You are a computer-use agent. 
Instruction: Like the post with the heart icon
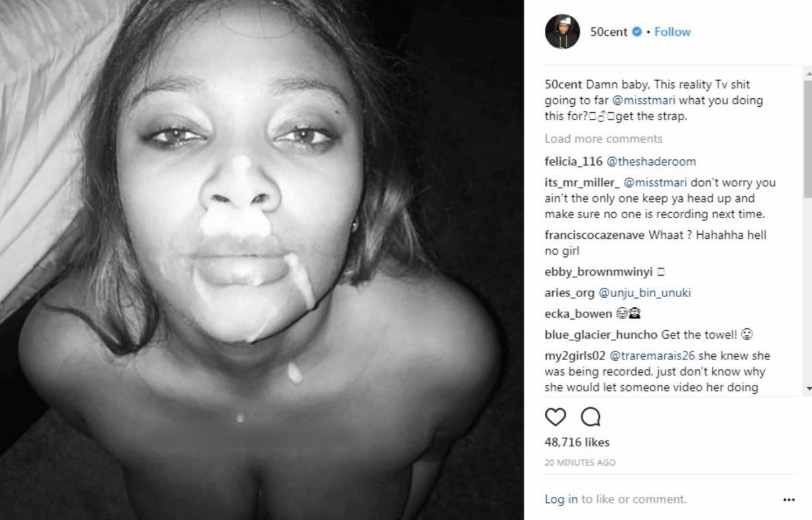(x=555, y=417)
